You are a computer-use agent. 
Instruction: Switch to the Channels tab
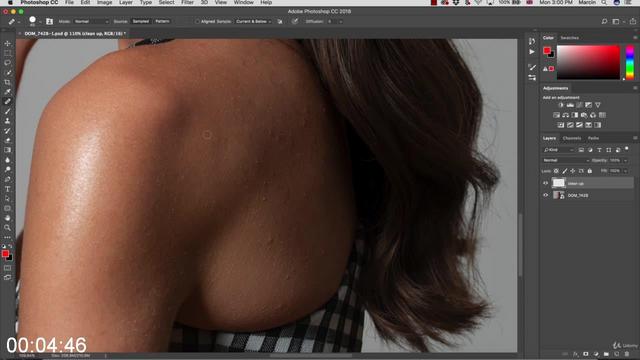pos(572,138)
